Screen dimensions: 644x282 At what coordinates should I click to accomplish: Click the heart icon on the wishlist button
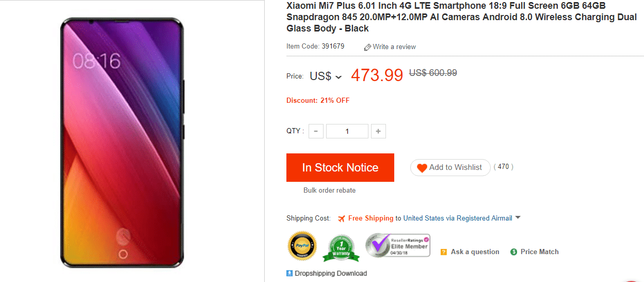click(x=422, y=168)
